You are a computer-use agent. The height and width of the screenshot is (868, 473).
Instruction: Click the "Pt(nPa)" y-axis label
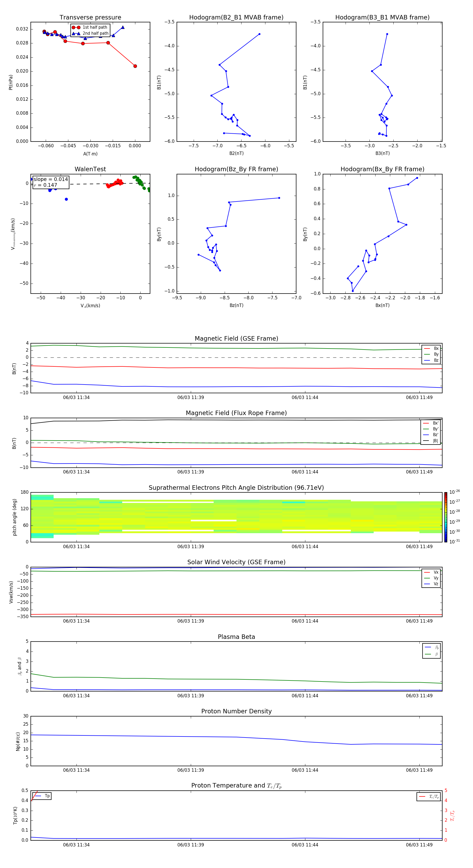click(11, 82)
